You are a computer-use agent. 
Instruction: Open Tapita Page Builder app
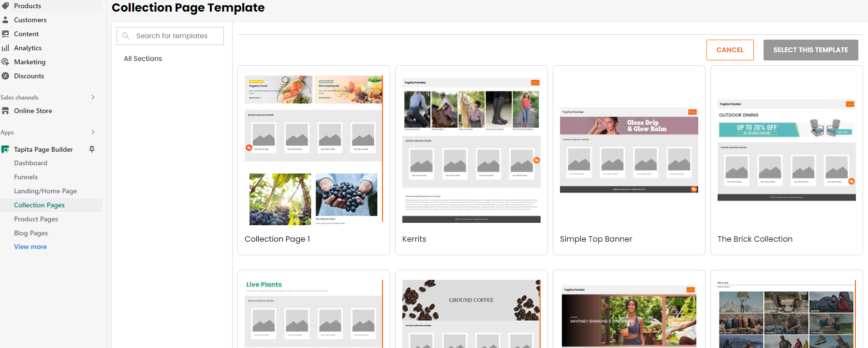point(44,149)
